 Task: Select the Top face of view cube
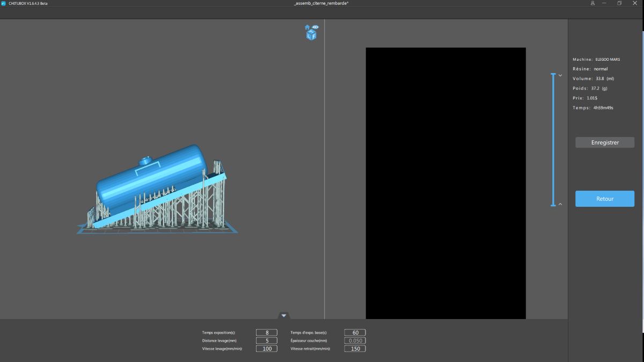pyautogui.click(x=311, y=31)
